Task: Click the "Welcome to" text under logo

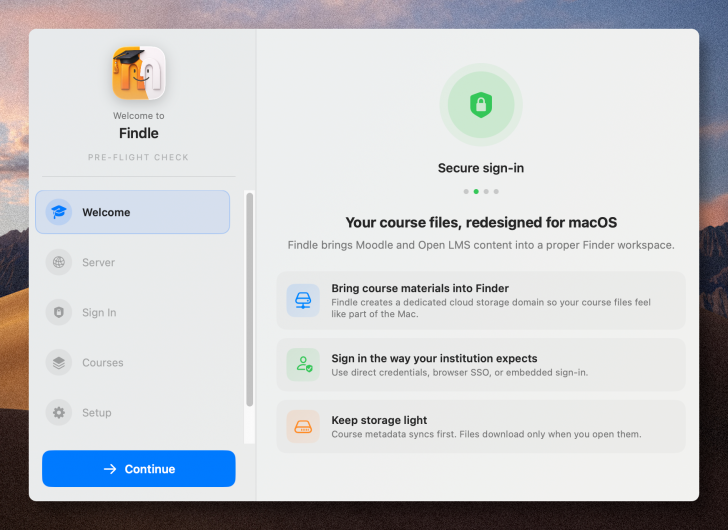Action: (x=139, y=116)
